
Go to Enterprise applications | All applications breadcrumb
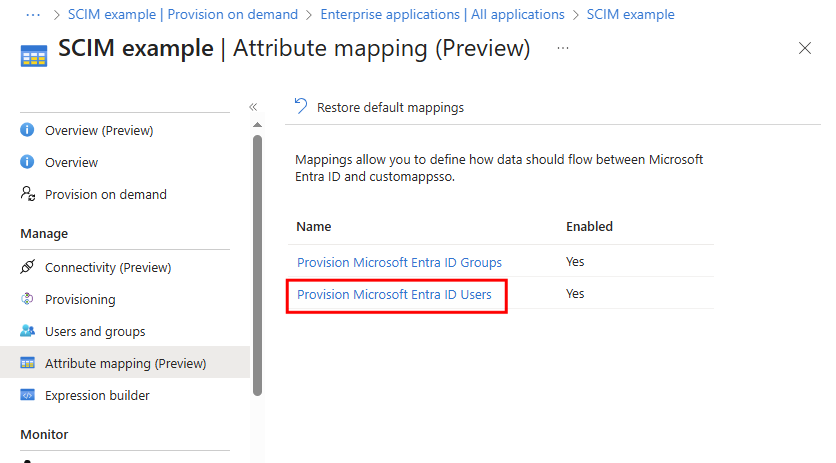coord(443,14)
